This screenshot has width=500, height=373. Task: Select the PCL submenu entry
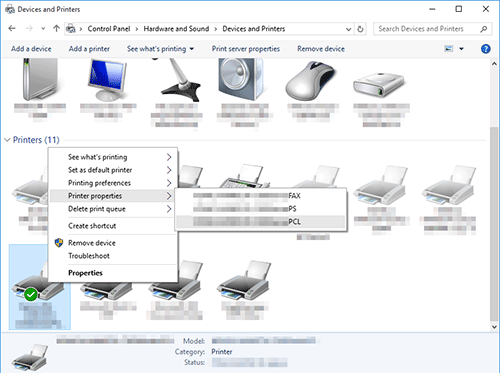click(261, 222)
